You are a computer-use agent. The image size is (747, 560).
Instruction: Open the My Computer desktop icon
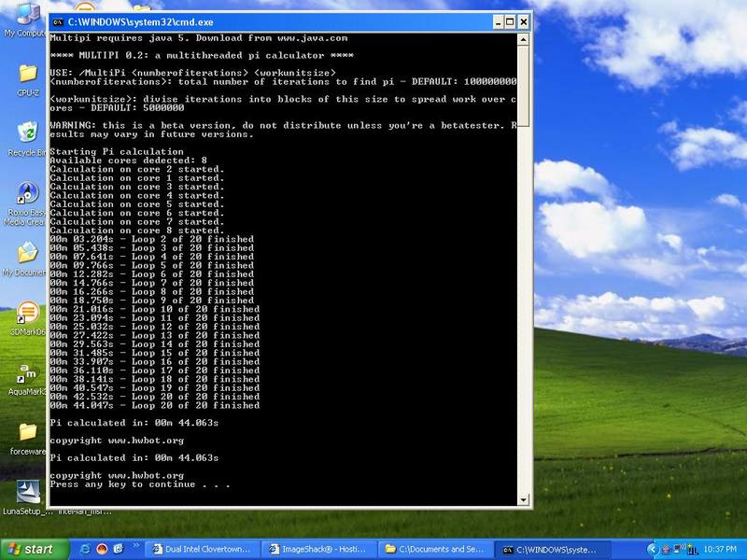27,19
